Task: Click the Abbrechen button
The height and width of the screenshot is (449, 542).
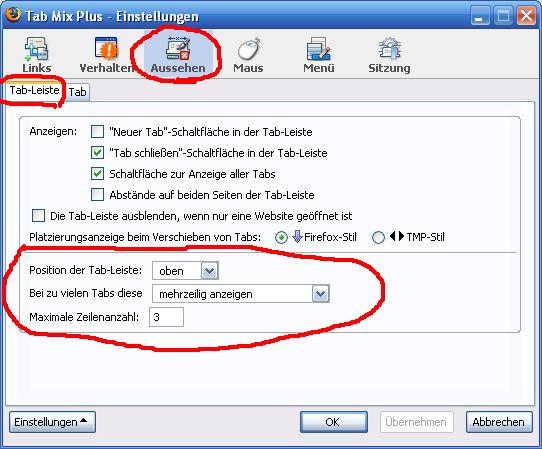Action: coord(499,422)
